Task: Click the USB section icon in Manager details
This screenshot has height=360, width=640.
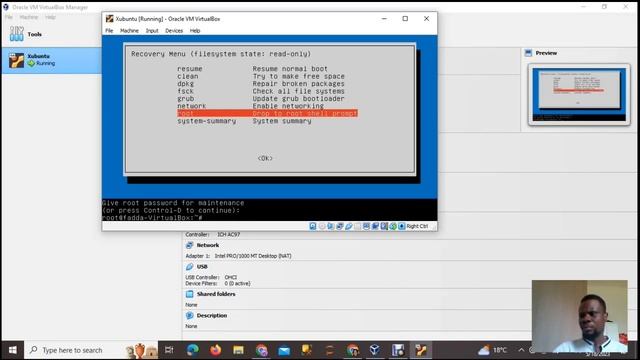Action: (x=189, y=267)
